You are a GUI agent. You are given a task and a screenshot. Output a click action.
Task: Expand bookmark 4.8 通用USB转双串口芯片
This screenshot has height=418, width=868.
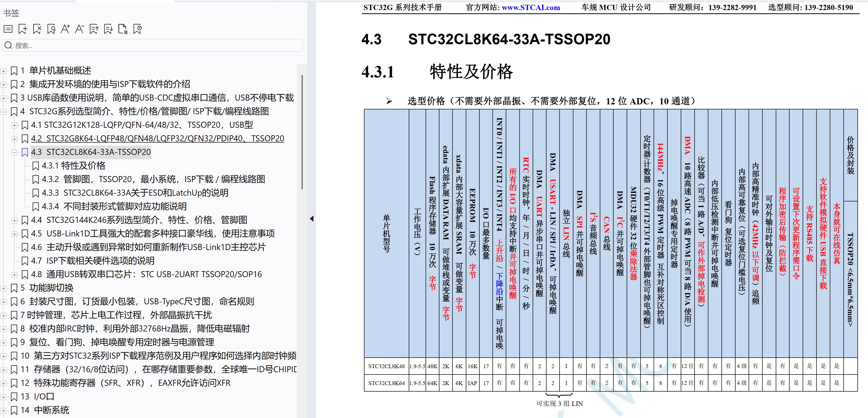(14, 275)
